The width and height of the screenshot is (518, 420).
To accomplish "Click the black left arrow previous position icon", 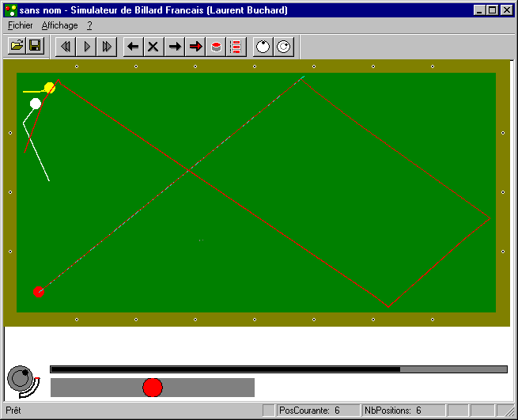I will [133, 47].
